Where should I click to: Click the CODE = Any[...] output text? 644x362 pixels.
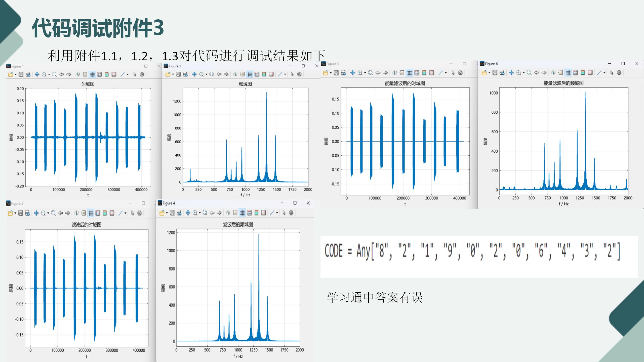(x=472, y=251)
